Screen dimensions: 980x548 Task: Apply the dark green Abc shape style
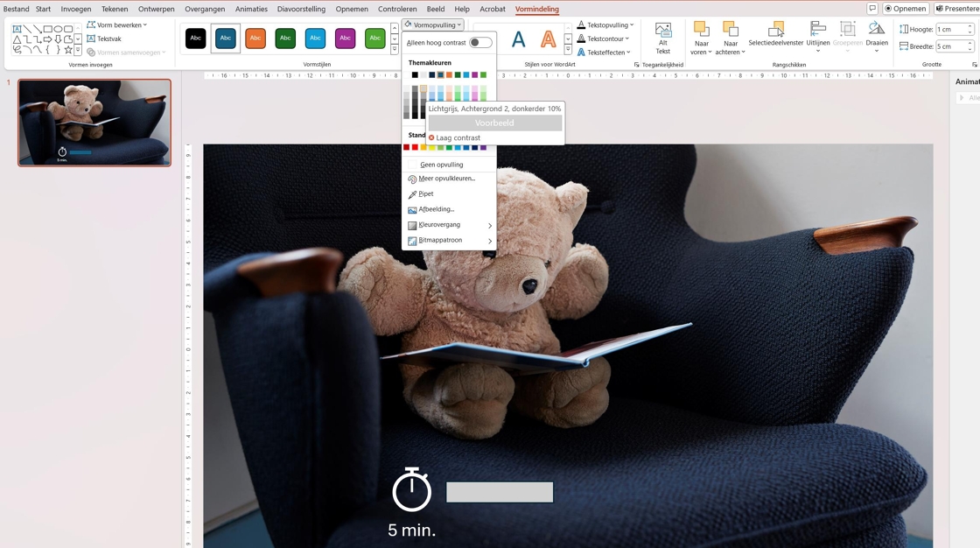click(x=285, y=39)
